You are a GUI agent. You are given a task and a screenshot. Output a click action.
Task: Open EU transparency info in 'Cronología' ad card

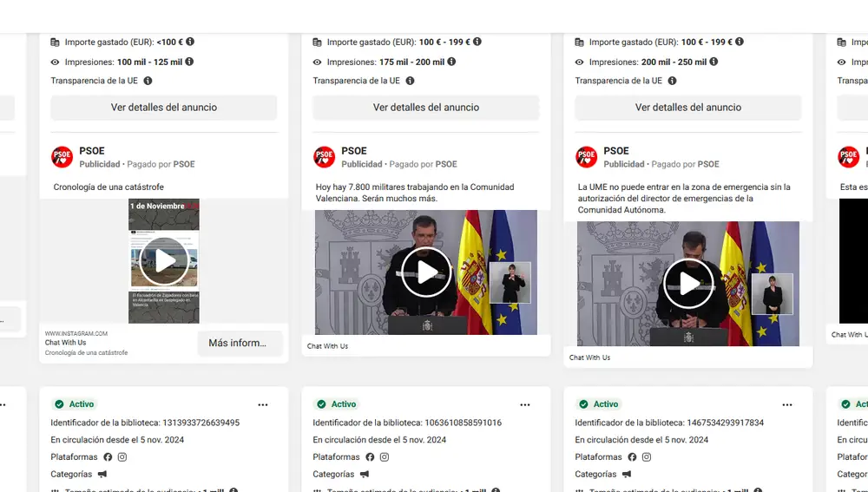point(148,81)
